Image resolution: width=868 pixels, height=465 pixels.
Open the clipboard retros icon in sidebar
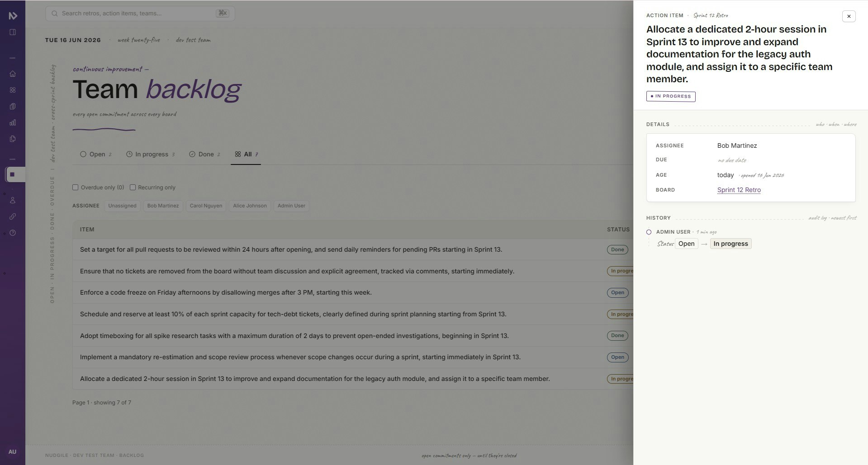[13, 106]
